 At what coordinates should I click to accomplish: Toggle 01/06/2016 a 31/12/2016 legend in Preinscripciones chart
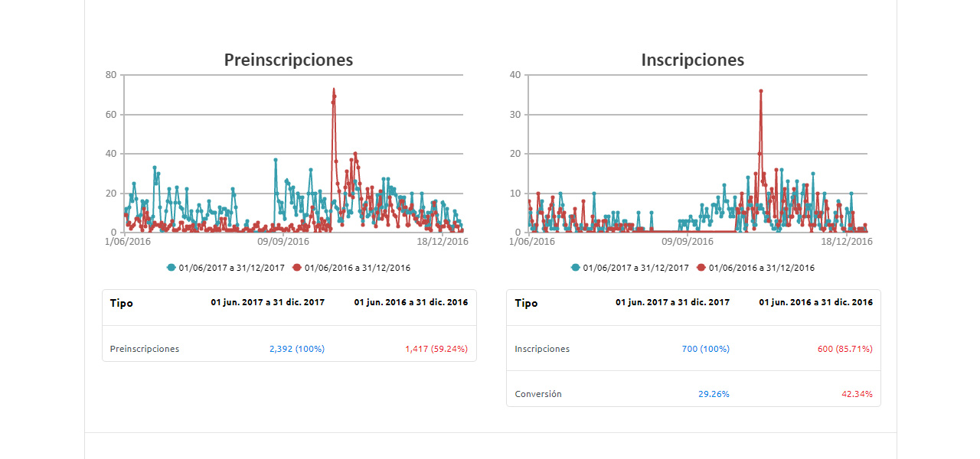(x=351, y=268)
